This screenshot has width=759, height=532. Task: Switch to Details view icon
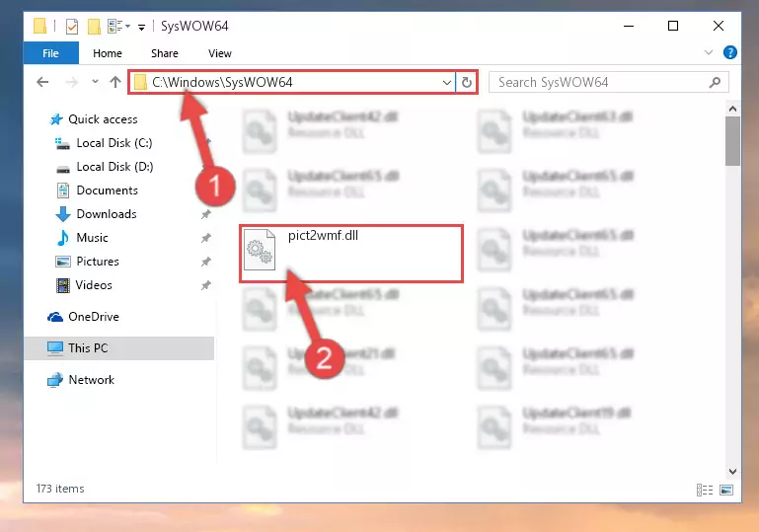tap(705, 490)
